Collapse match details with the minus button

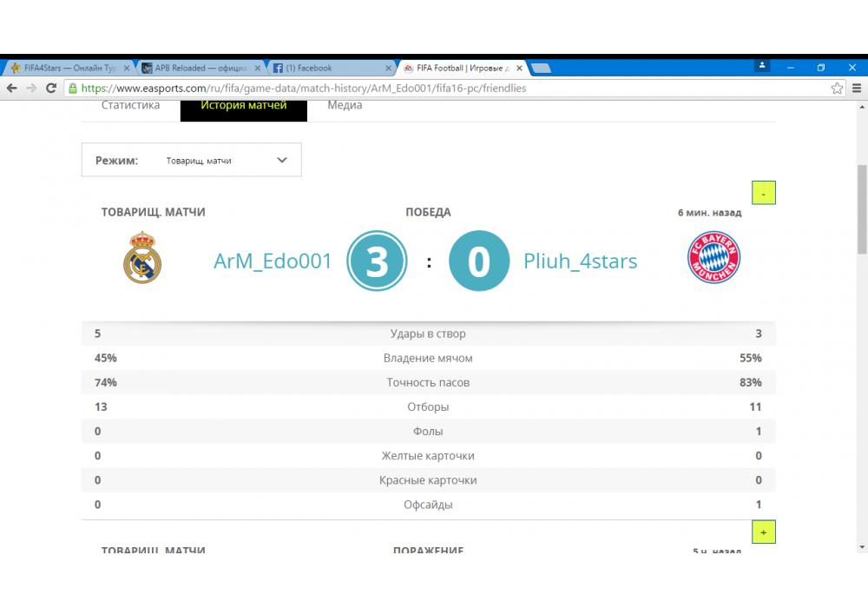(763, 193)
